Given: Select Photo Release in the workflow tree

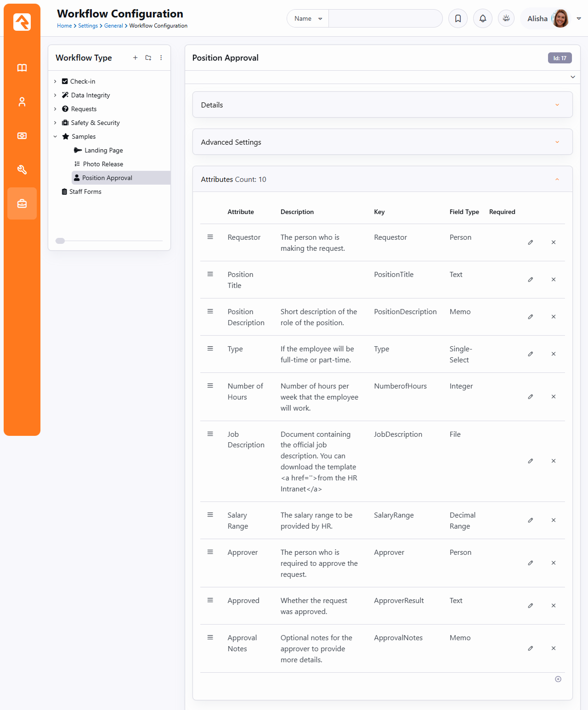Looking at the screenshot, I should (103, 164).
